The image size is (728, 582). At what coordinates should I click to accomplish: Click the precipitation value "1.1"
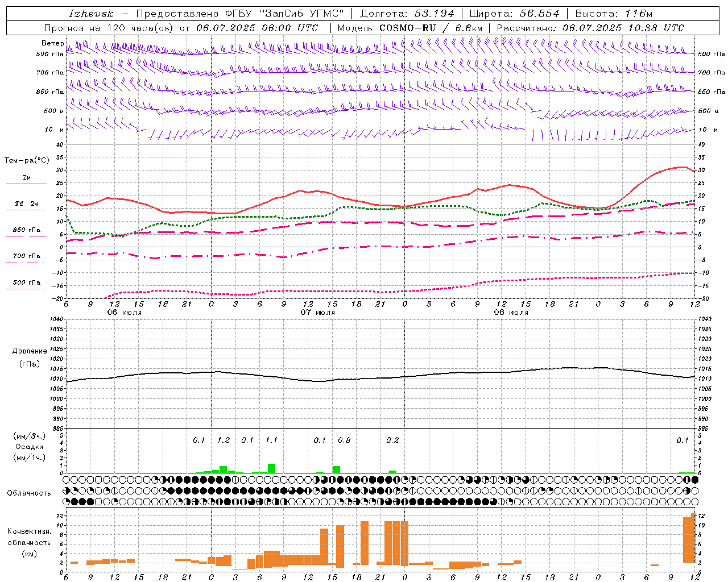[x=271, y=440]
